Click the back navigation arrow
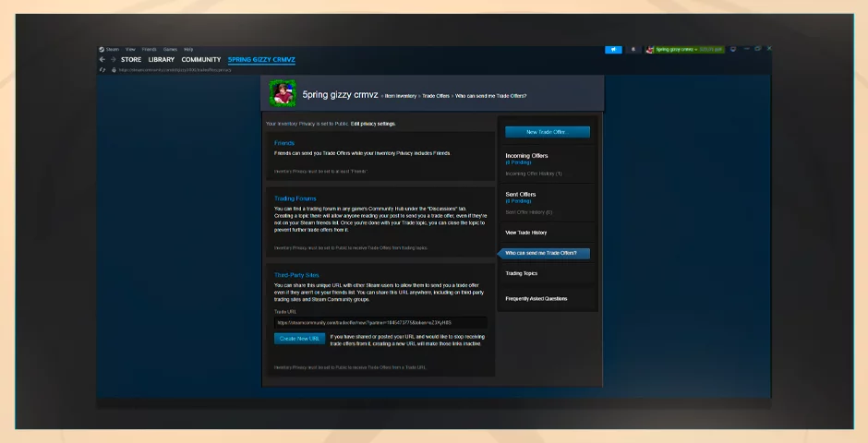This screenshot has height=443, width=868. point(102,59)
